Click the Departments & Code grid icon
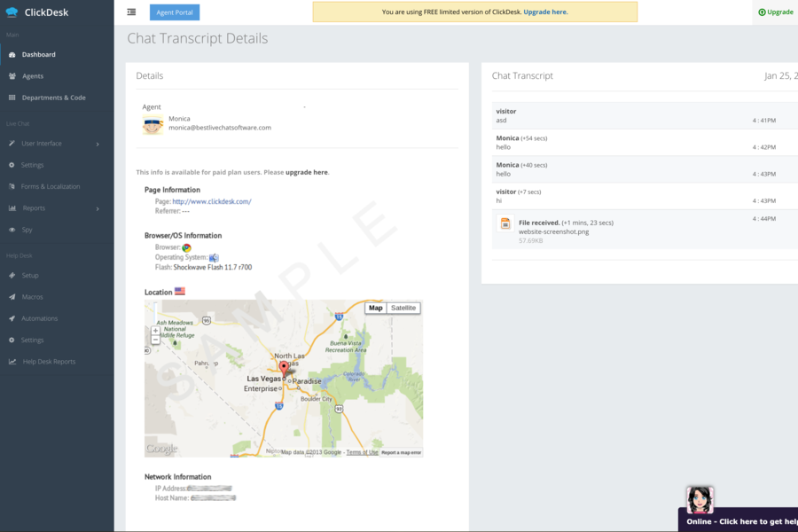 click(x=12, y=97)
